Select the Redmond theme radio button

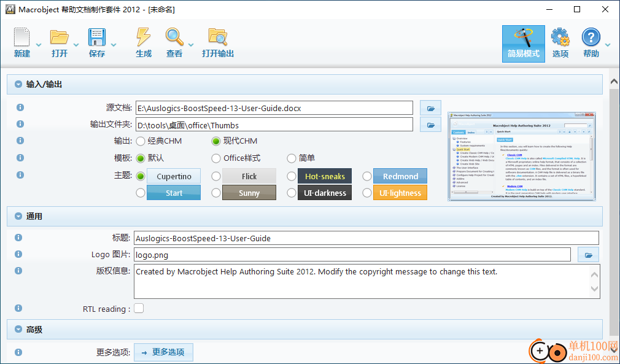[x=367, y=176]
